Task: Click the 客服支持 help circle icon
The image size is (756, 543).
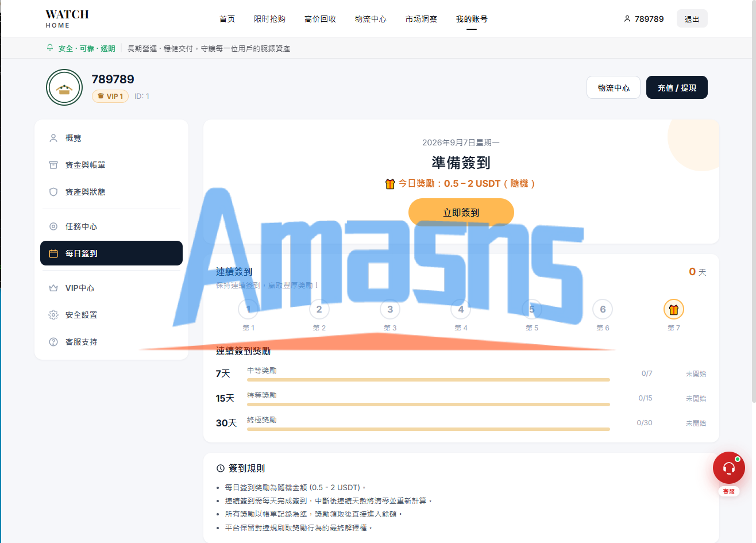Action: [x=53, y=342]
